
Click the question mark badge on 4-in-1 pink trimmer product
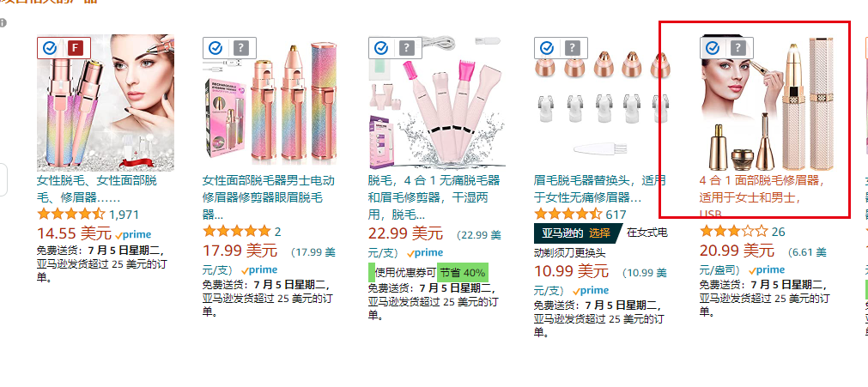(407, 48)
